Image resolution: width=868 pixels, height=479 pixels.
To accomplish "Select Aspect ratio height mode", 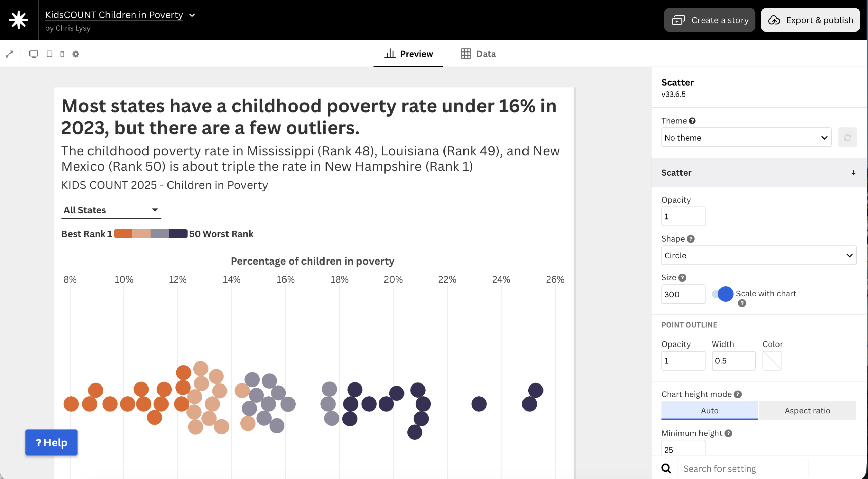I will click(x=807, y=410).
